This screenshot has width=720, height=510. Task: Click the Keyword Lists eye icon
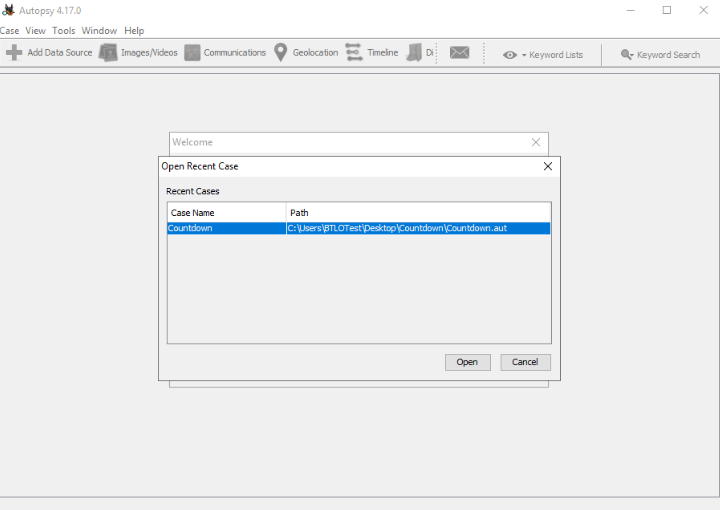(x=510, y=55)
